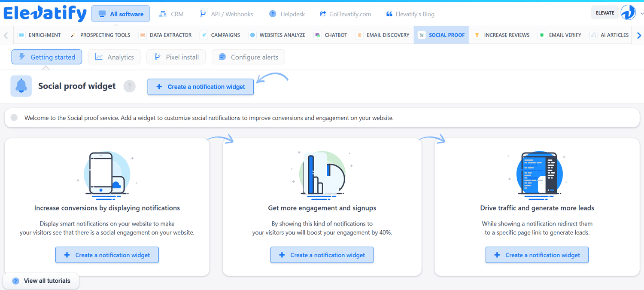The image size is (644, 290).
Task: Create a notification widget under Drive traffic card
Action: [x=537, y=255]
